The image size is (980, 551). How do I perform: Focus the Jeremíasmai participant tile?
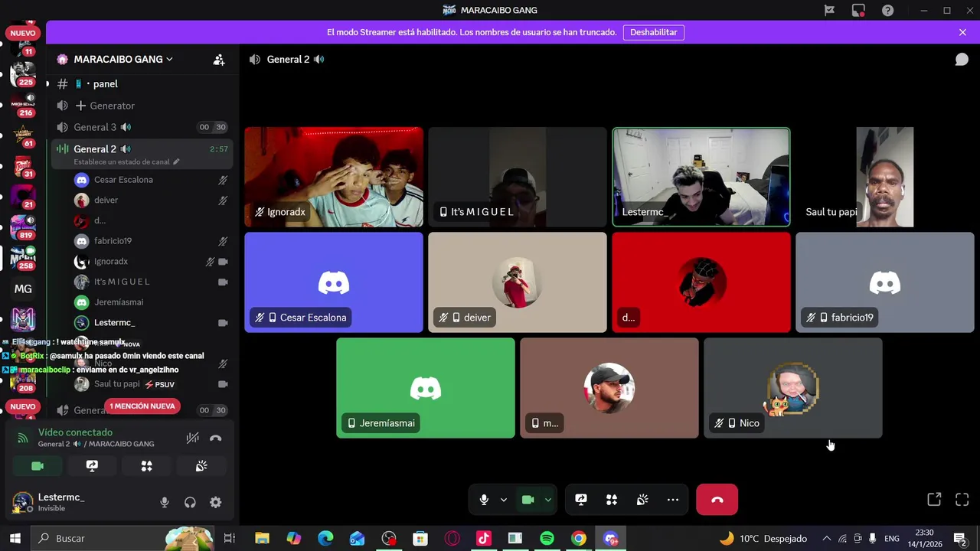(426, 388)
